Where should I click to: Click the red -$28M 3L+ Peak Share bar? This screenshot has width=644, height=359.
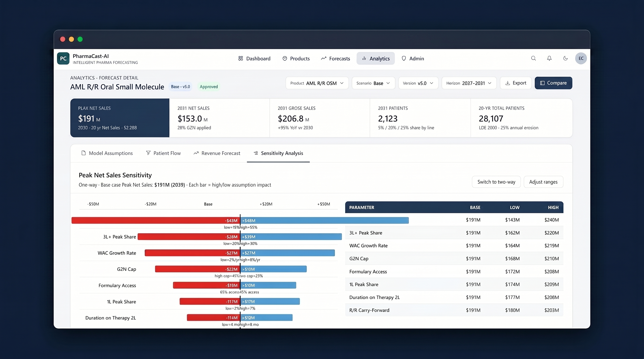pyautogui.click(x=189, y=237)
